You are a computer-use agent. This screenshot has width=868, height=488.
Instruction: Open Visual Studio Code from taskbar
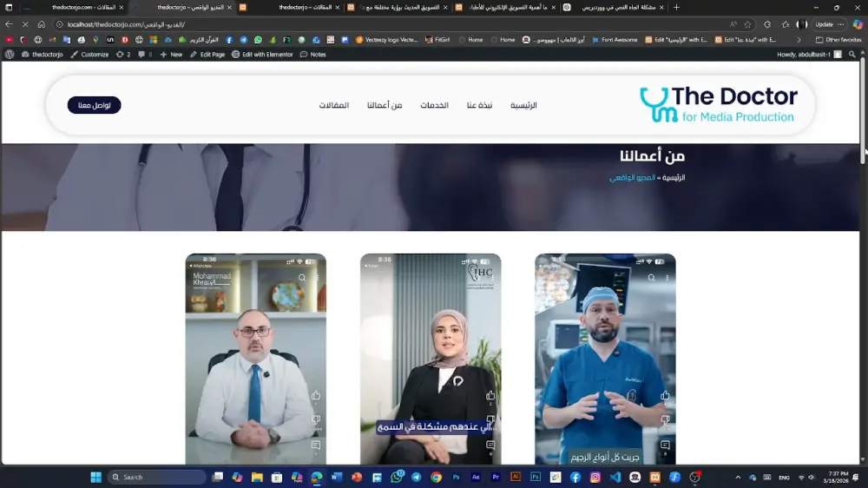coord(615,477)
